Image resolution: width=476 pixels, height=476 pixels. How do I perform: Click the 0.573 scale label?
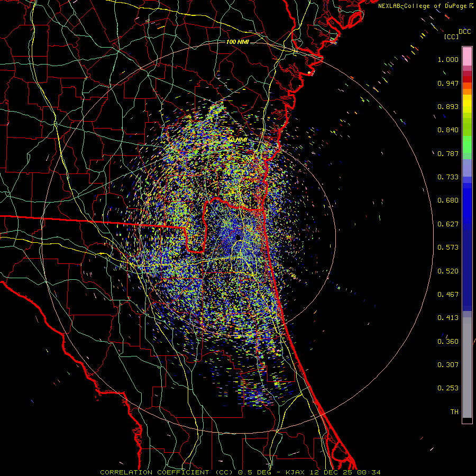coord(448,248)
